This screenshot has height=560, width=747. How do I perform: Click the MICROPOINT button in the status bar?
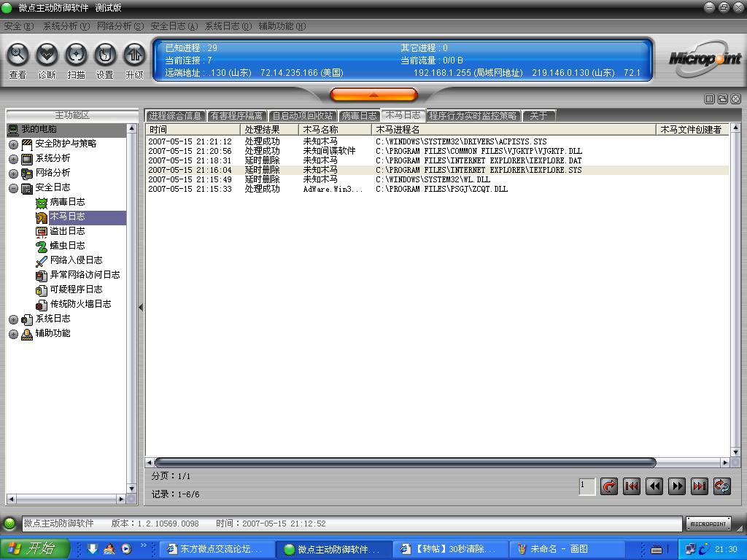point(708,524)
